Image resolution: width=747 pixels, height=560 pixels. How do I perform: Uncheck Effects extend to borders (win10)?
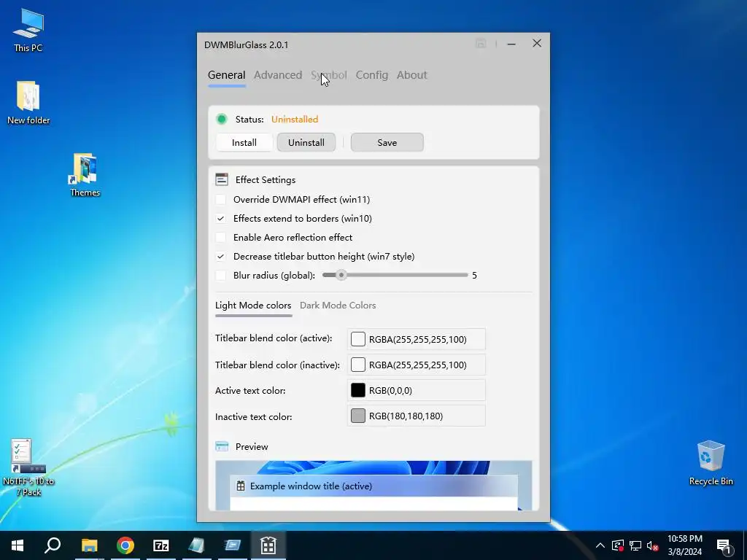click(220, 219)
